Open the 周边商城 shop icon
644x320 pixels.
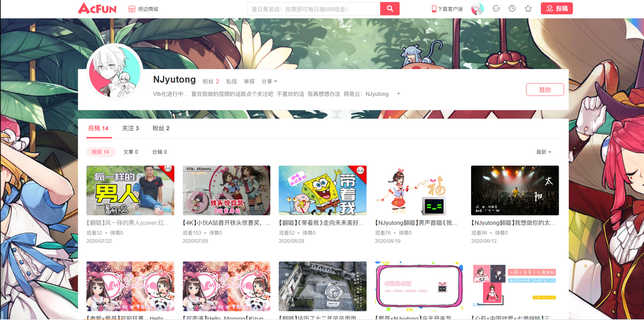click(131, 9)
